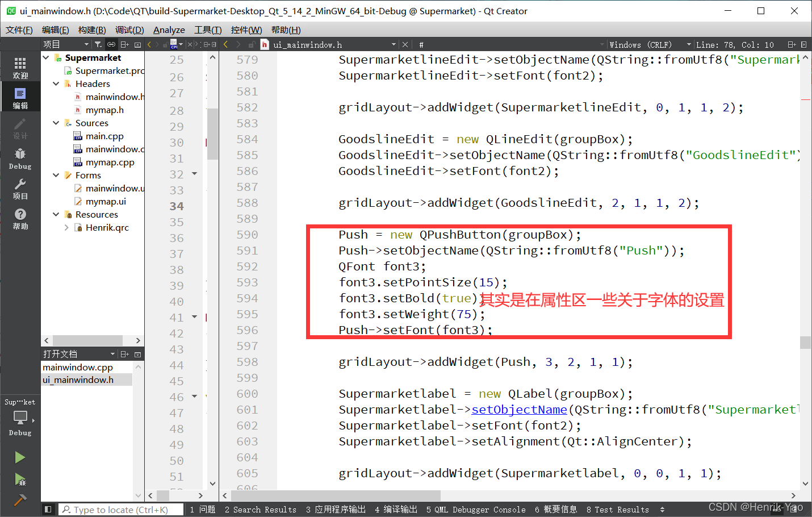Image resolution: width=812 pixels, height=517 pixels.
Task: Click the Type to locate search field
Action: tap(121, 510)
